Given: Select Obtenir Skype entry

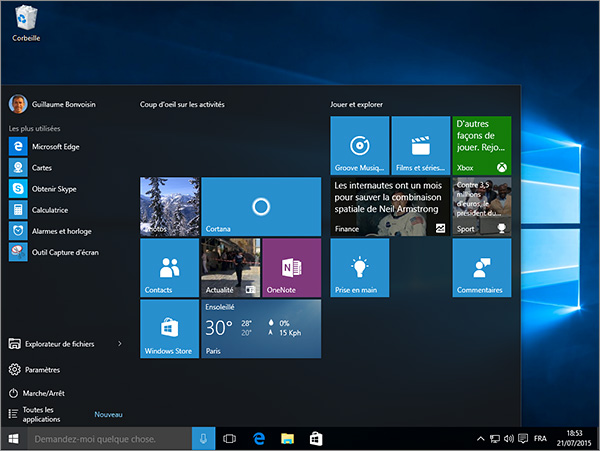Looking at the screenshot, I should [x=54, y=189].
